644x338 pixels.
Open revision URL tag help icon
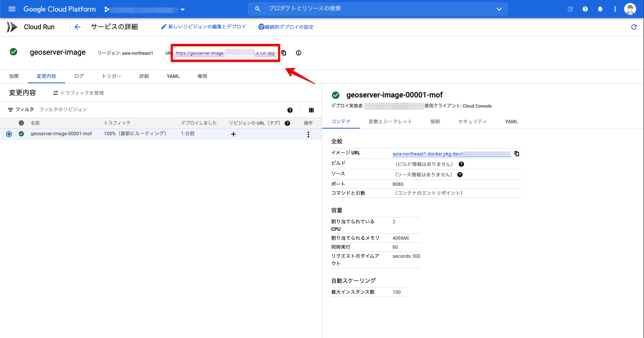point(287,123)
